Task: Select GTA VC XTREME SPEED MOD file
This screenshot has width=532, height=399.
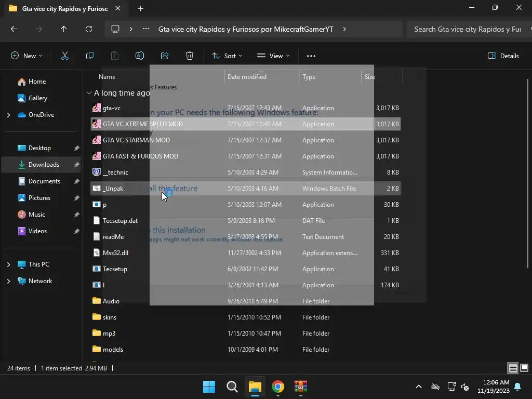Action: tap(245, 124)
